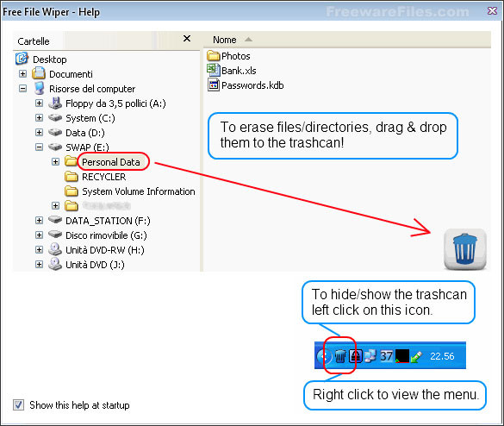Select 'System (C:)' drive label
Viewport: 504px width, 426px height.
(90, 118)
